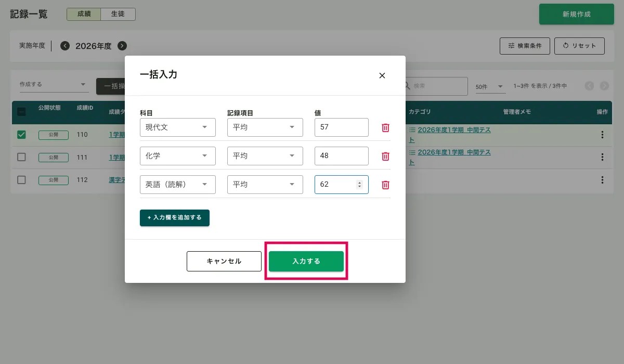This screenshot has width=624, height=364.
Task: Open the 現代文 subject dropdown
Action: click(x=177, y=127)
